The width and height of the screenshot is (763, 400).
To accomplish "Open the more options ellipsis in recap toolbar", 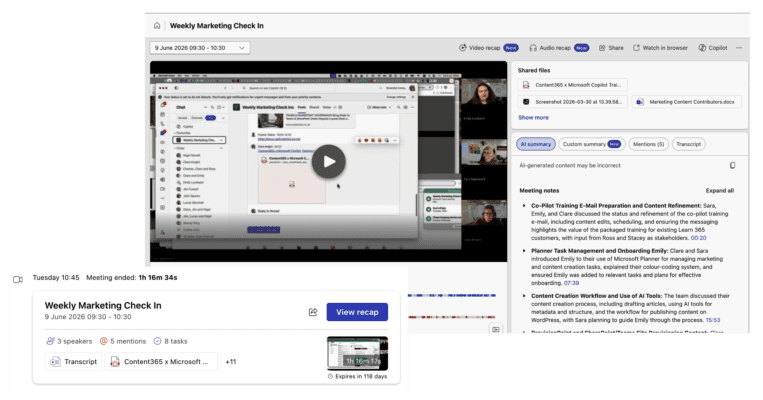I will (739, 48).
